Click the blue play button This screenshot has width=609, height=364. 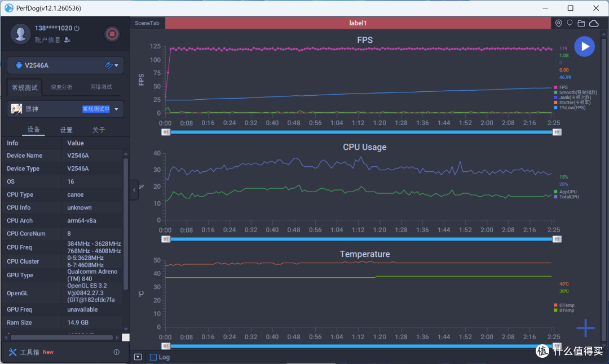pos(584,47)
